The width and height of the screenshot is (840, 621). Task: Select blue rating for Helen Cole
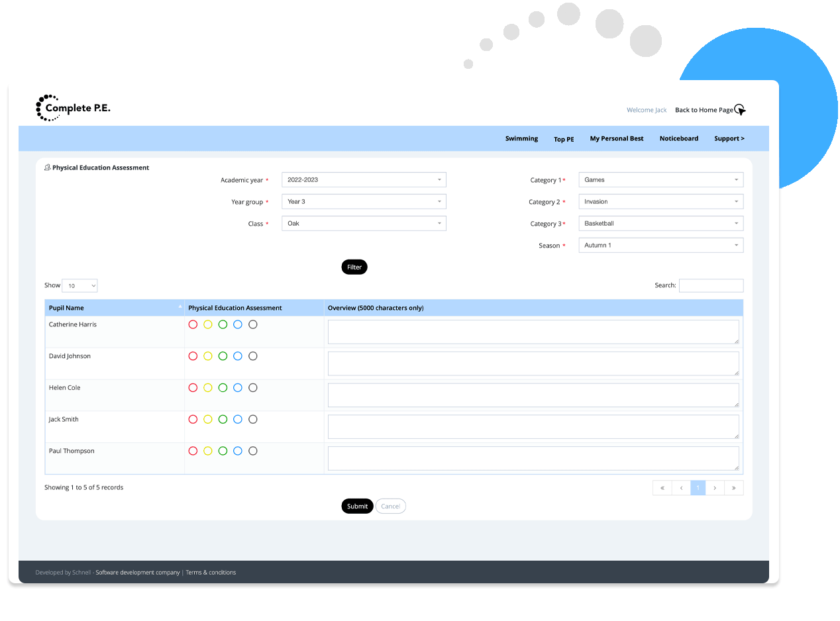pyautogui.click(x=238, y=388)
